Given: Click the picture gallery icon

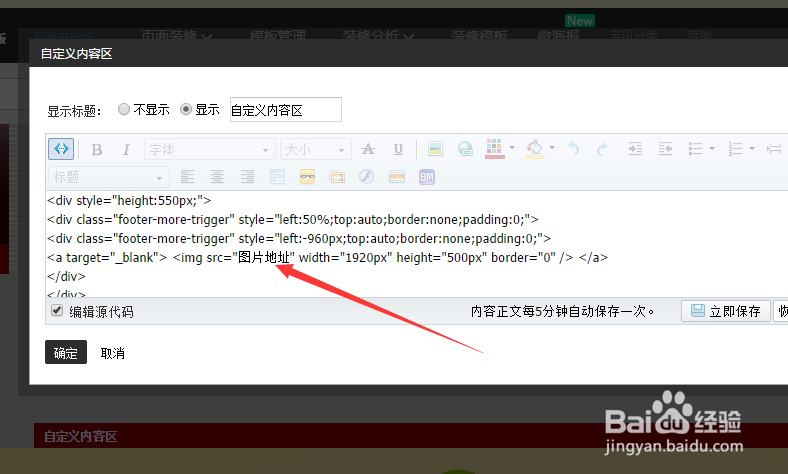Looking at the screenshot, I should (x=337, y=176).
